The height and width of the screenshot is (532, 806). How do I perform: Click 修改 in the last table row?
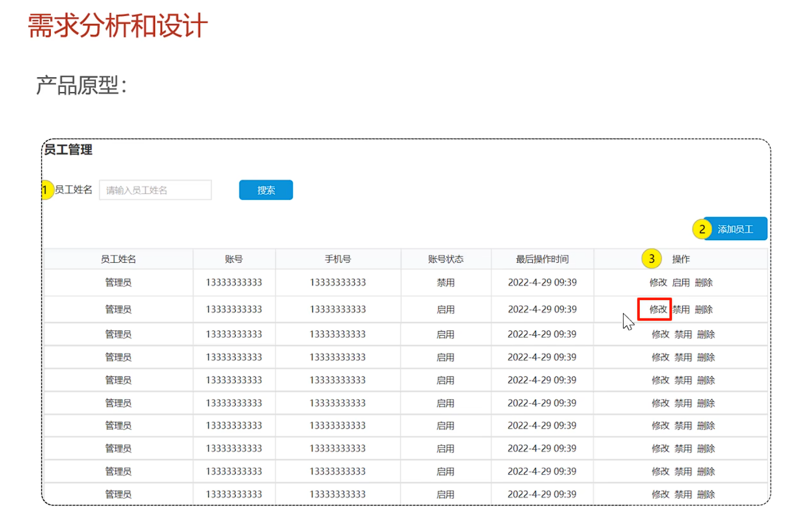pyautogui.click(x=660, y=494)
